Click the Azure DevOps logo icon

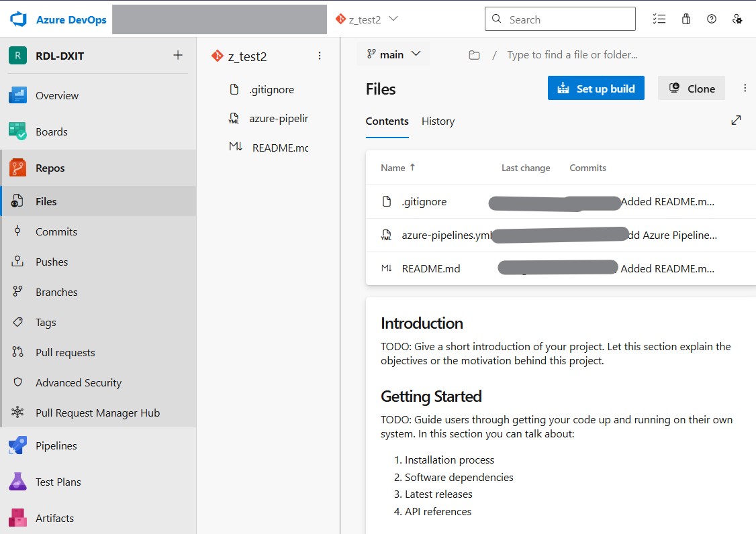click(x=18, y=19)
